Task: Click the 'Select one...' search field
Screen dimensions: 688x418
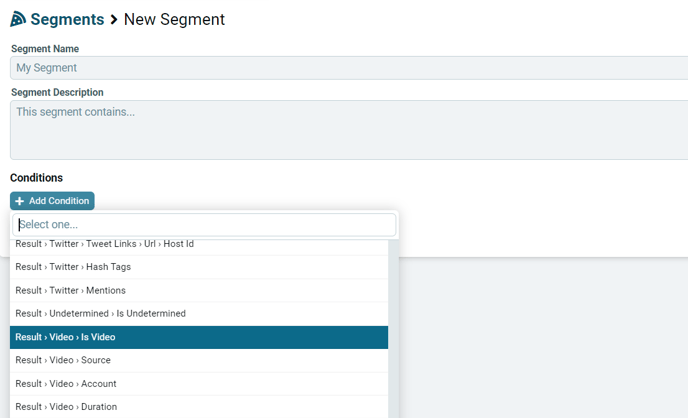Action: click(204, 225)
